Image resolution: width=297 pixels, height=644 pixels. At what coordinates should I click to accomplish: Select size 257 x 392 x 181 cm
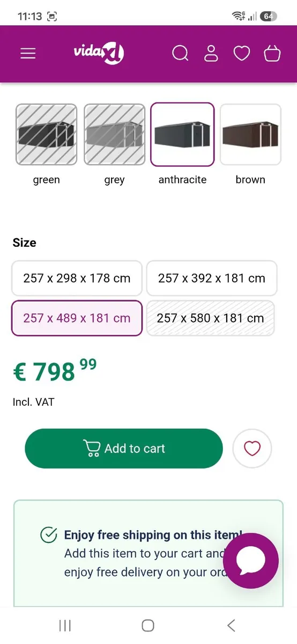click(x=212, y=278)
